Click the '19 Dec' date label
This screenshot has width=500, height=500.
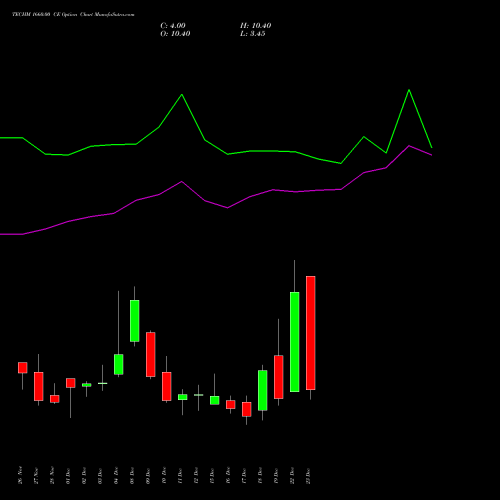[276, 476]
